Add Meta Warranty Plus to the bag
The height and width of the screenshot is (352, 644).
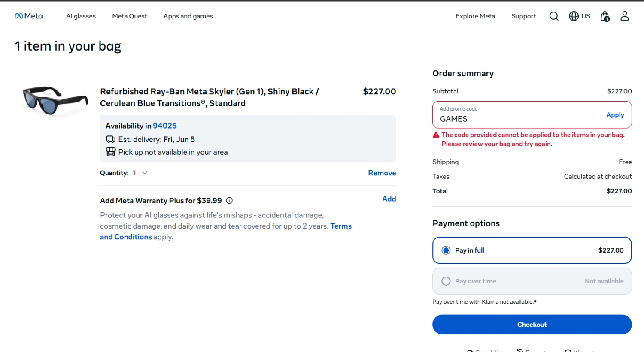[389, 199]
